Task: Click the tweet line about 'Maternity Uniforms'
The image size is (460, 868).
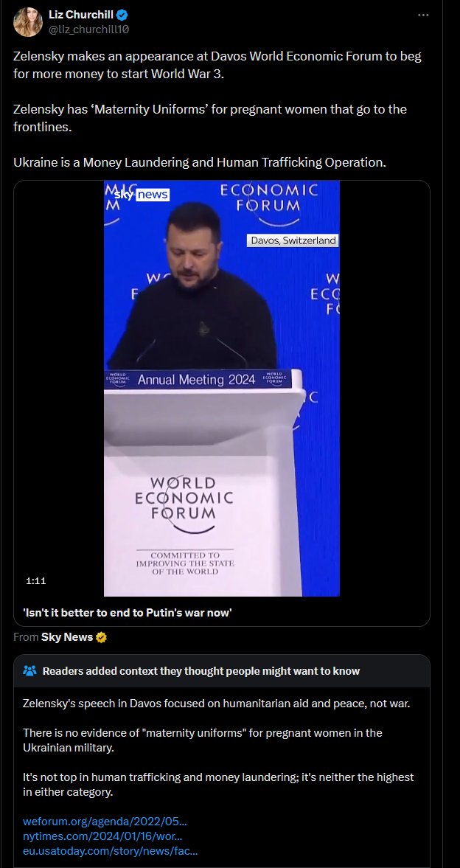Action: pyautogui.click(x=210, y=118)
